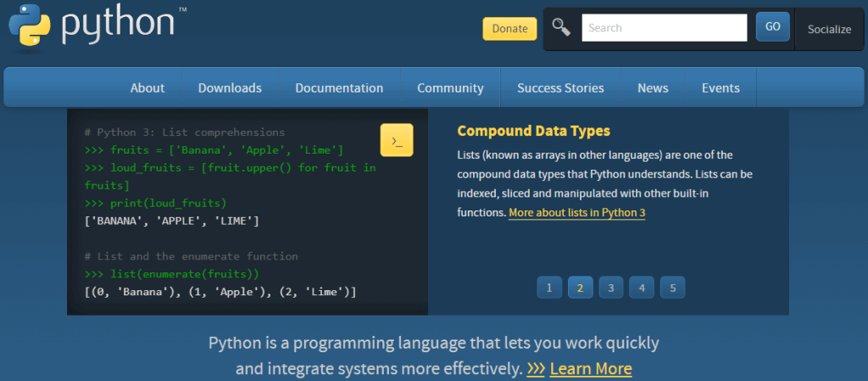The image size is (868, 381).
Task: Click the '# Python 3: List comprehensions' comment
Action: click(x=185, y=132)
